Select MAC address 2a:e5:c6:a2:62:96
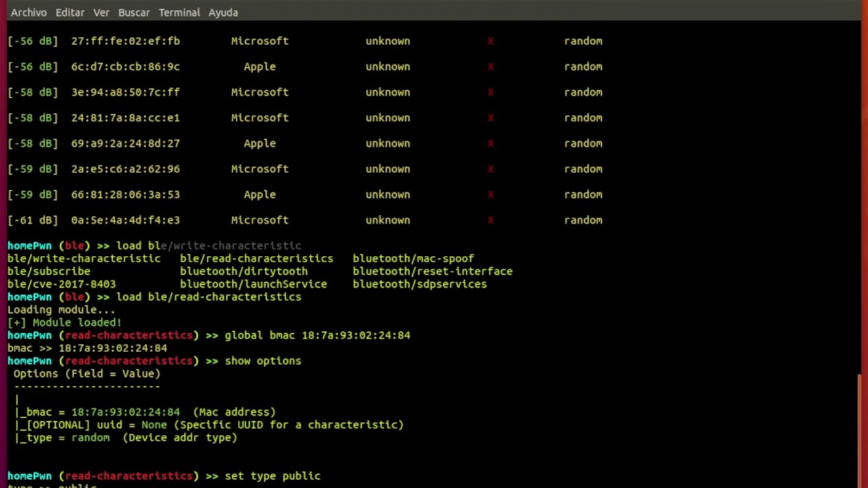This screenshot has width=868, height=488. 125,169
